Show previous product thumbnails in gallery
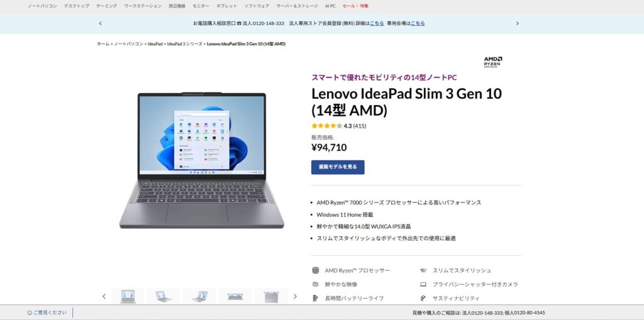 tap(104, 296)
